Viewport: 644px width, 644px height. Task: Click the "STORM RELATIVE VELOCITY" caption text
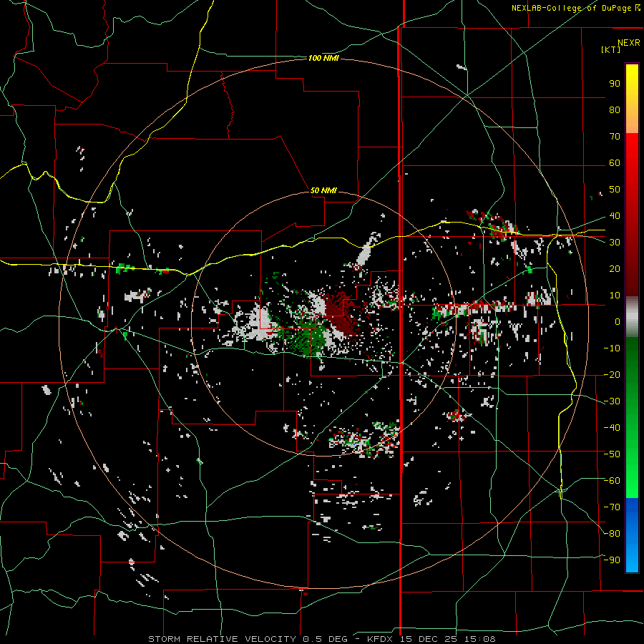(x=222, y=639)
